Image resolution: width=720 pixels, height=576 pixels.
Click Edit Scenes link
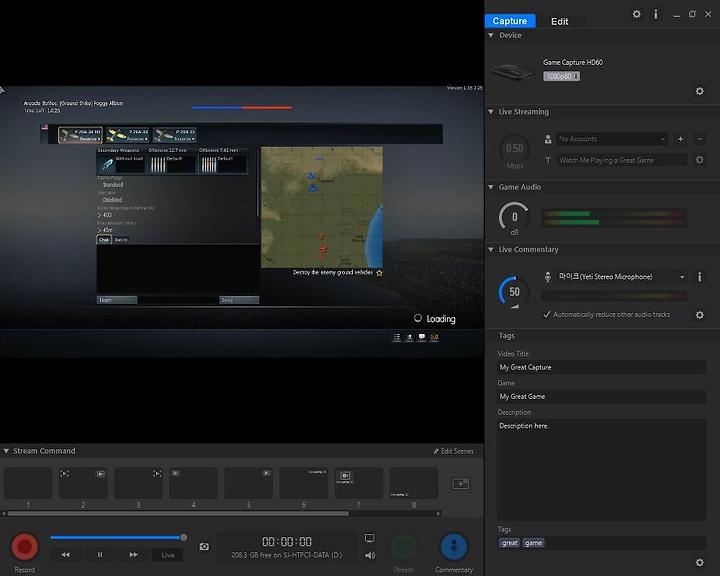click(453, 451)
